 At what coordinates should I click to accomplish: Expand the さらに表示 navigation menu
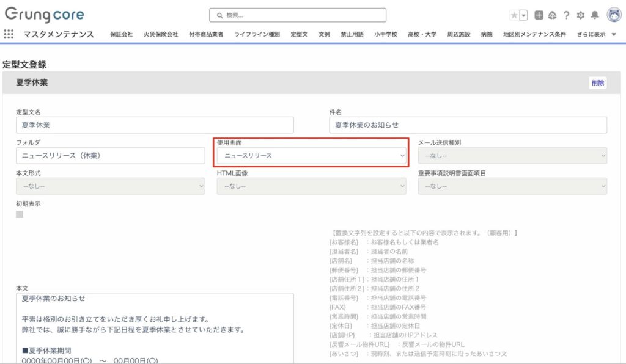coord(596,35)
